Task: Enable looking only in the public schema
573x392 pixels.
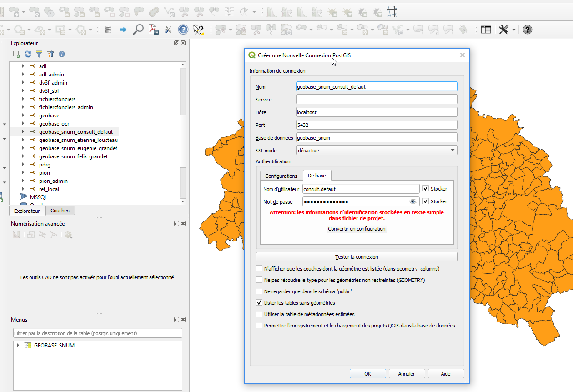Action: click(x=259, y=291)
